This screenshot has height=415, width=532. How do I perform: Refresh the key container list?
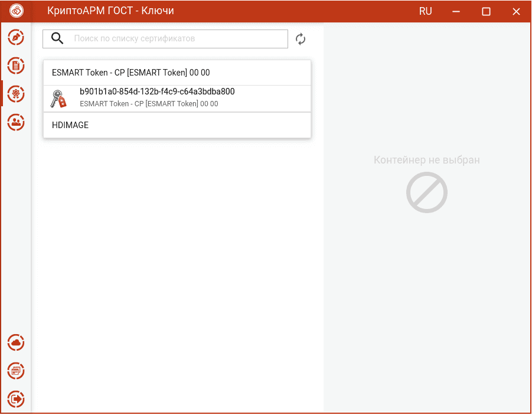301,39
